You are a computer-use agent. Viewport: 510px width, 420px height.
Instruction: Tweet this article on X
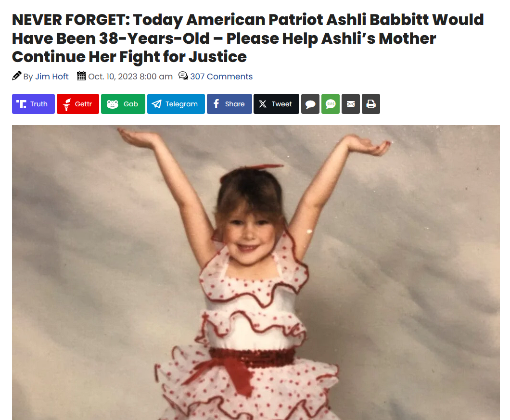(x=276, y=104)
